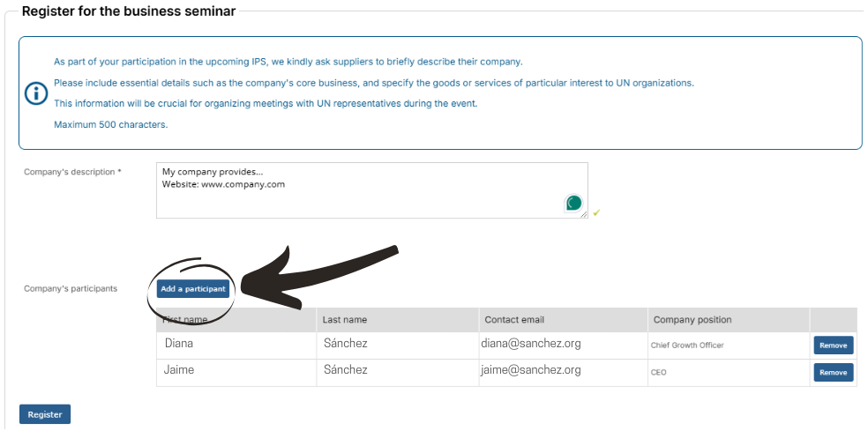This screenshot has height=431, width=868.
Task: Click the Company's description field label
Action: [72, 172]
